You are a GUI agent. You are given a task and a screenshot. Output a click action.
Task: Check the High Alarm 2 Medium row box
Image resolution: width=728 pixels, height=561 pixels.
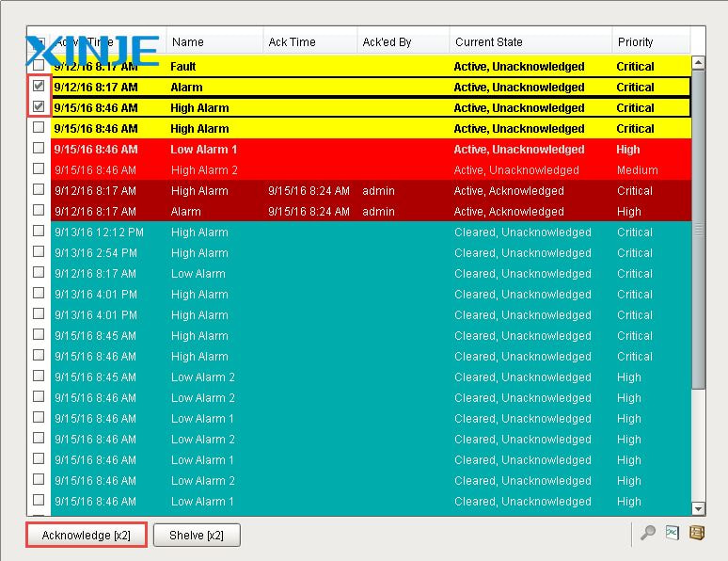pyautogui.click(x=39, y=168)
